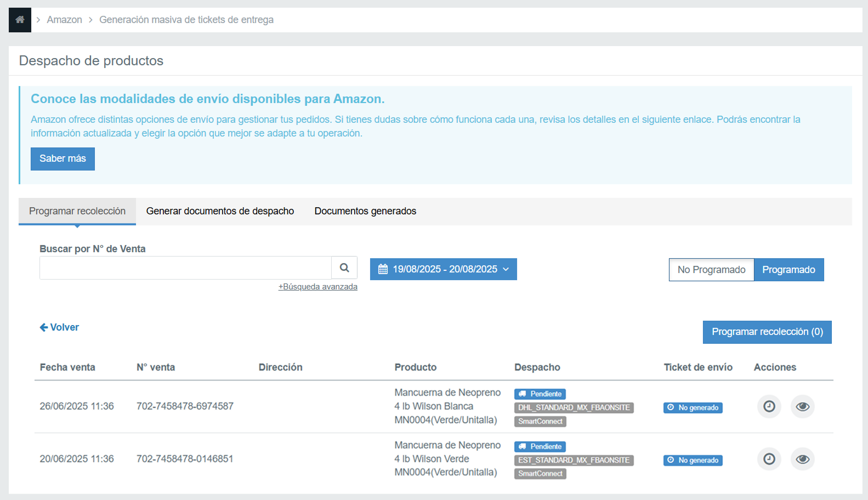Click clock icon for order 702-7458478-6974587
Screen dimensions: 868x500
(x=769, y=406)
